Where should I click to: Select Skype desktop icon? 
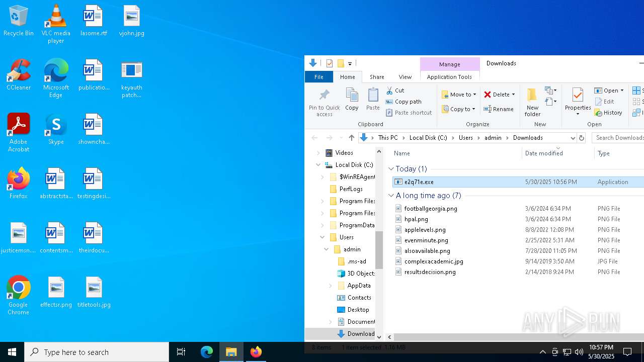coord(56,129)
